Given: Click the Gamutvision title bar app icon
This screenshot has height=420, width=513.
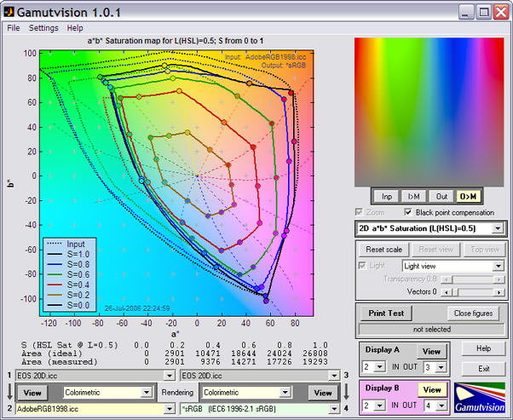Looking at the screenshot, I should point(9,12).
